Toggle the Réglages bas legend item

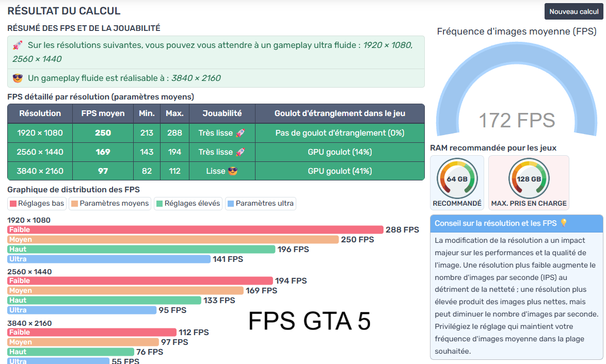[37, 204]
